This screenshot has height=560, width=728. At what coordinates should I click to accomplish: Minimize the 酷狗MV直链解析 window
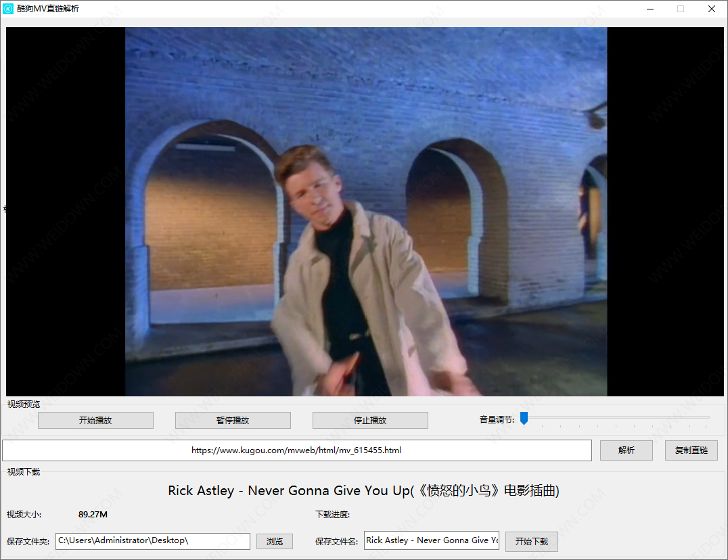tap(650, 9)
